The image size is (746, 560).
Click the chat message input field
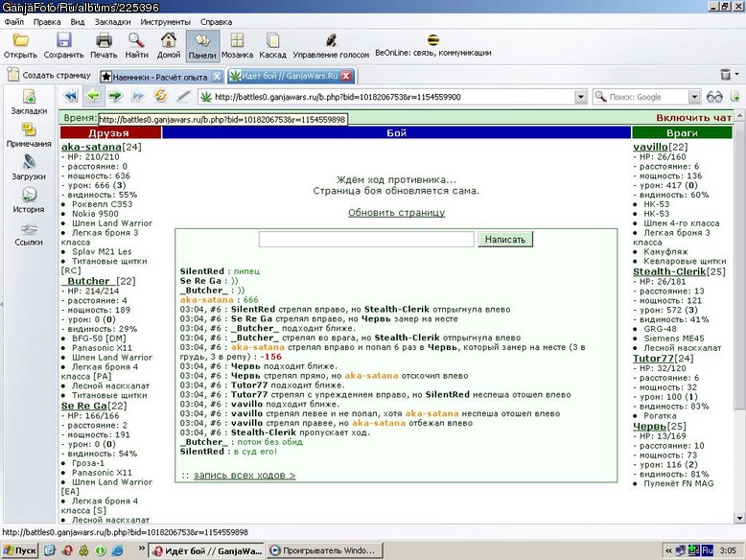coord(366,240)
